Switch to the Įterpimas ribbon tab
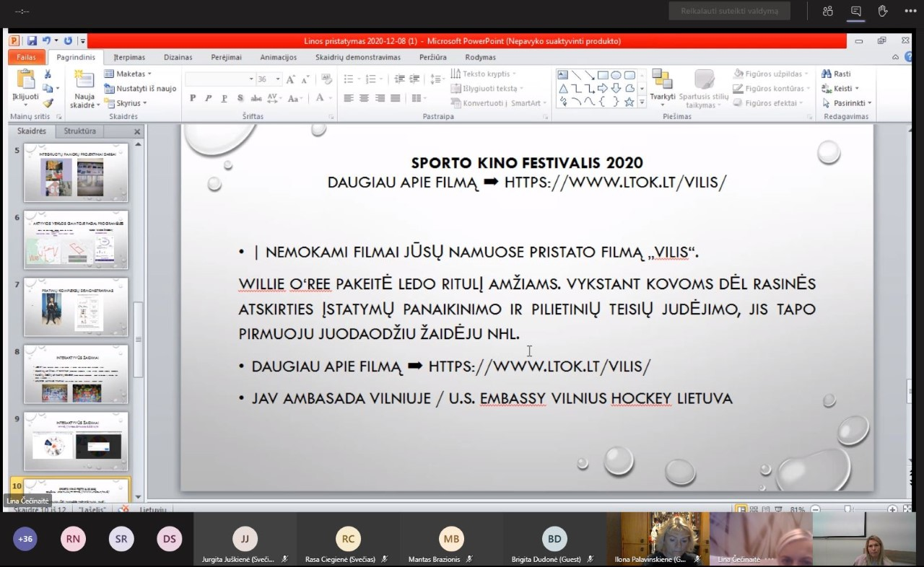 [129, 57]
